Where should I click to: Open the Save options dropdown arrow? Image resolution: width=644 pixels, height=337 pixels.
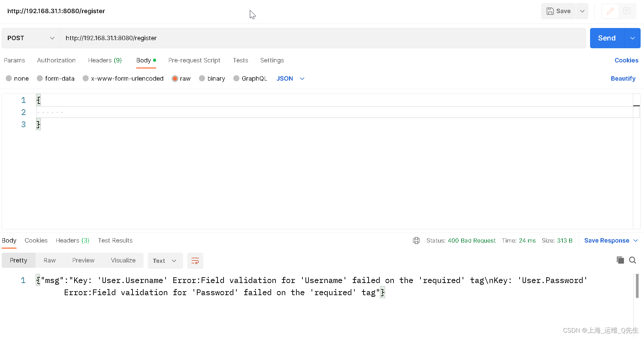[582, 11]
